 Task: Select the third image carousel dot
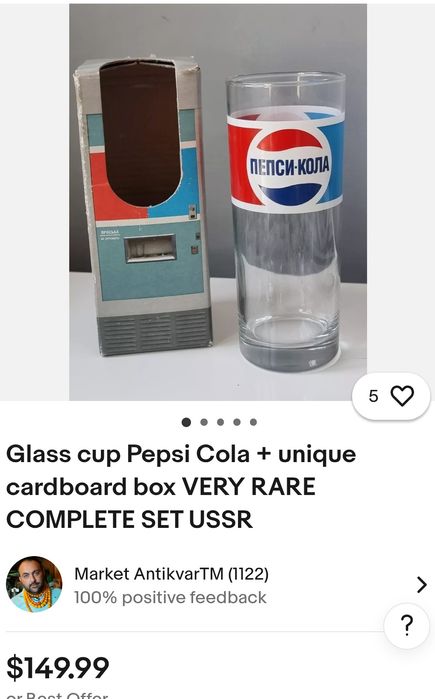pyautogui.click(x=220, y=422)
